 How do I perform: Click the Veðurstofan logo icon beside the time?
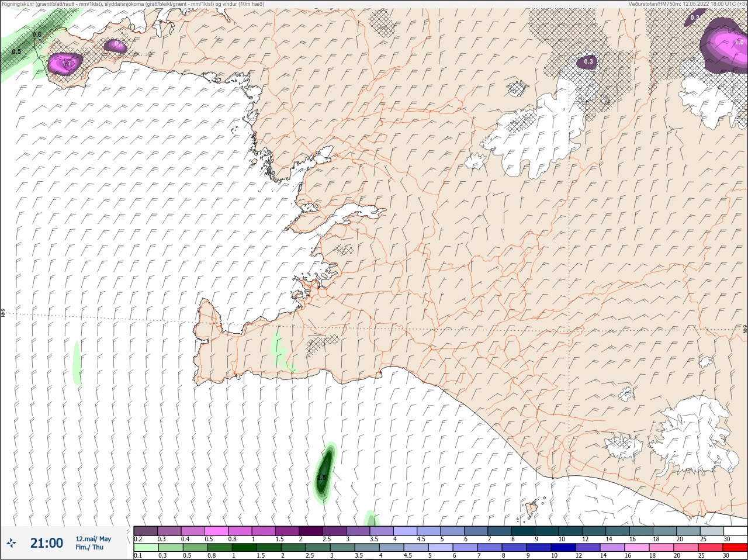[x=11, y=543]
